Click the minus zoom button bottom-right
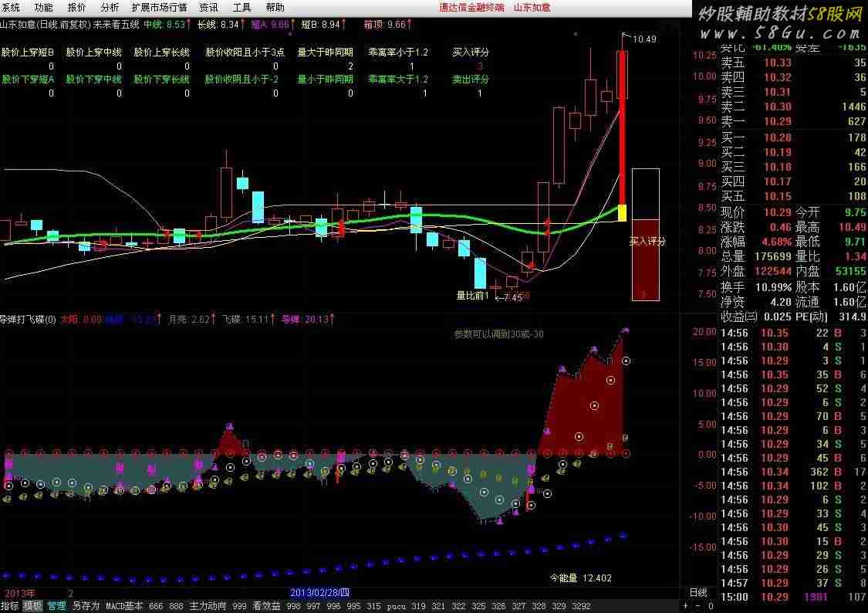Image resolution: width=868 pixels, height=613 pixels. click(x=697, y=606)
